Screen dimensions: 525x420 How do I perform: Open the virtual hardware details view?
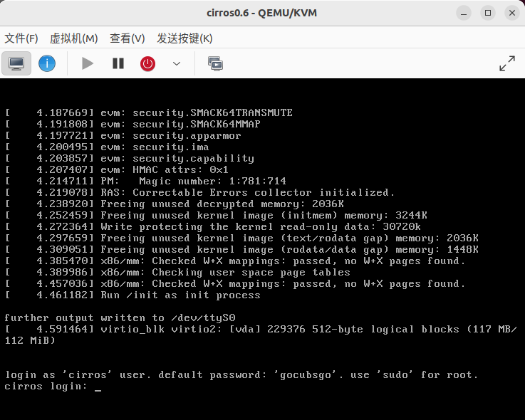[47, 63]
